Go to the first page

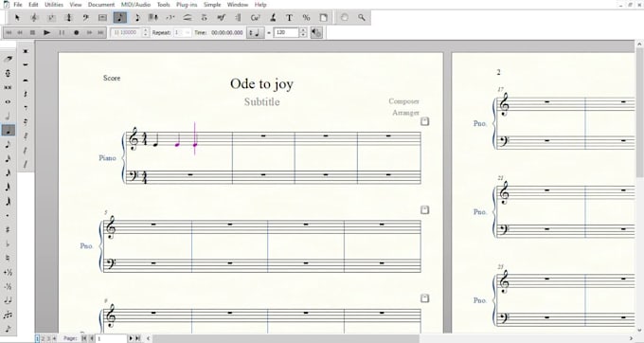84,338
